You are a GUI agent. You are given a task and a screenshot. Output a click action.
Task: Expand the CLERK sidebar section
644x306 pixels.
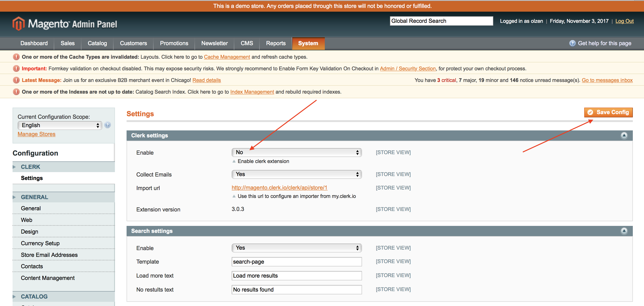(30, 167)
